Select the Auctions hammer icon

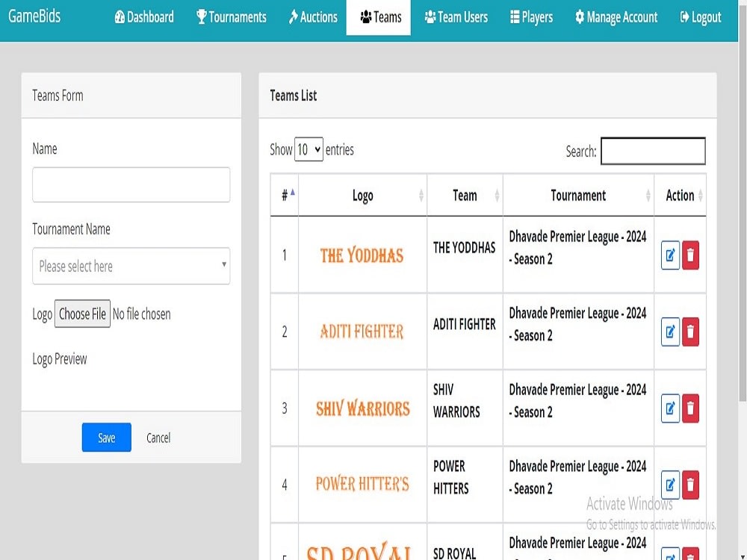pyautogui.click(x=294, y=17)
